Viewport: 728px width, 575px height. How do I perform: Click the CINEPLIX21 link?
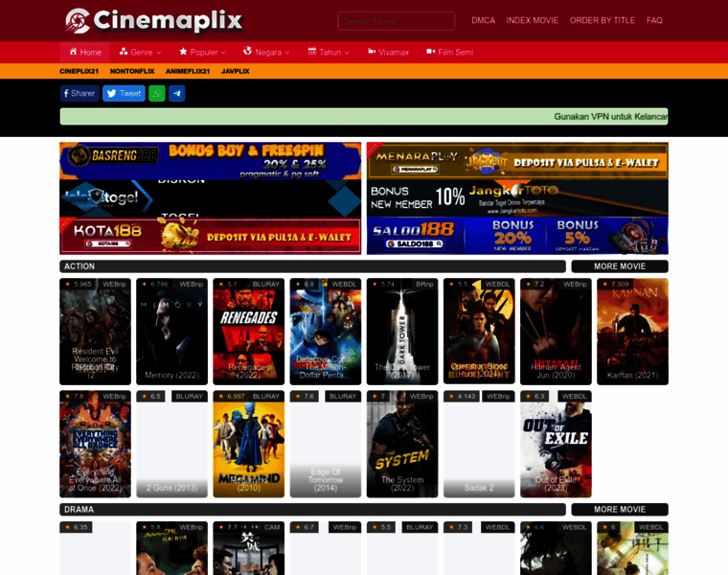(79, 71)
